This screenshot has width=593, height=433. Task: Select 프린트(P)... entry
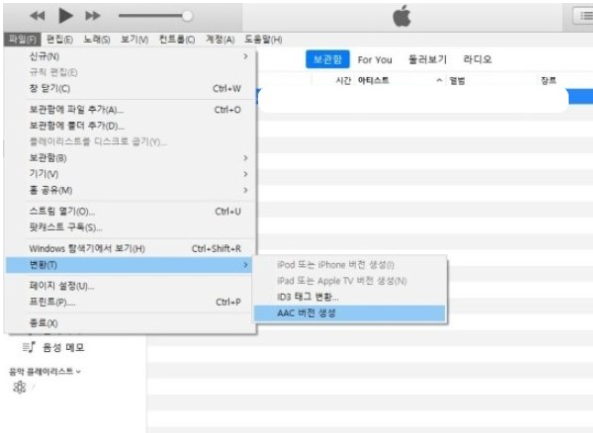pyautogui.click(x=130, y=302)
